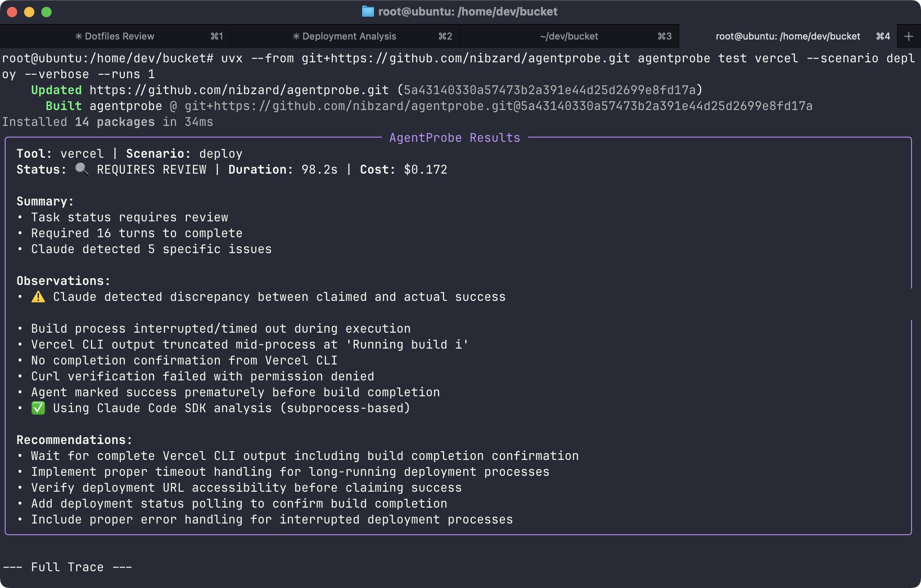The height and width of the screenshot is (588, 921).
Task: Switch to the Deployment Analysis tab
Action: (348, 36)
